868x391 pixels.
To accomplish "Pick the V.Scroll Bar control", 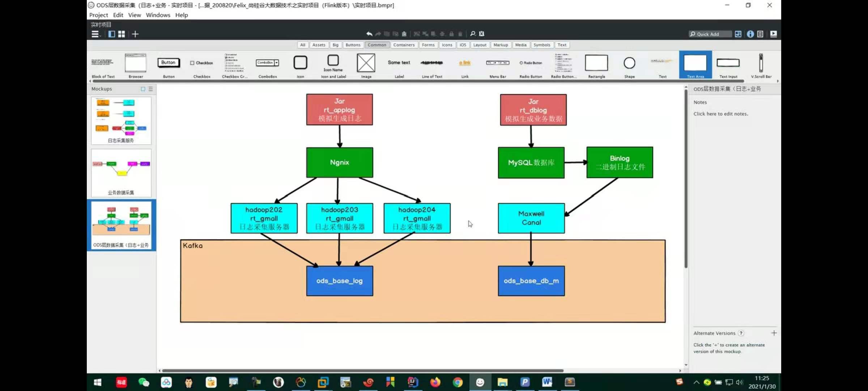I will point(761,66).
